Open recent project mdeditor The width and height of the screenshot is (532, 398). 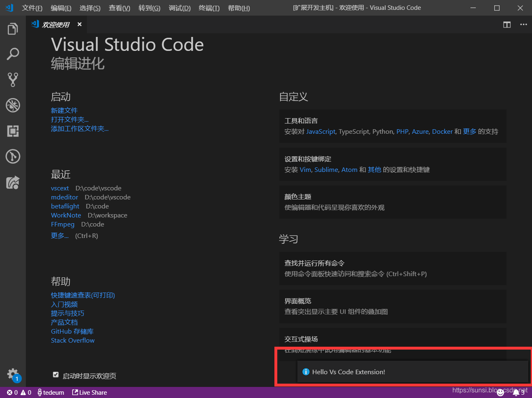click(64, 197)
